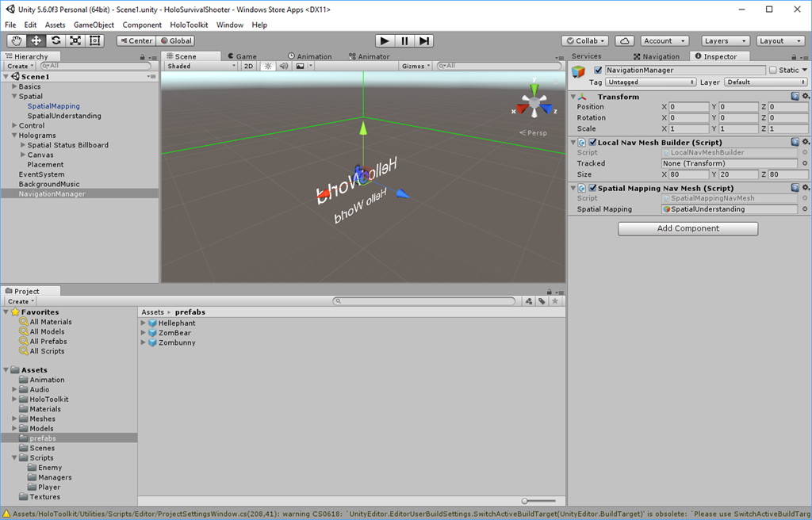This screenshot has width=812, height=520.
Task: Open the Account dropdown
Action: tap(665, 41)
